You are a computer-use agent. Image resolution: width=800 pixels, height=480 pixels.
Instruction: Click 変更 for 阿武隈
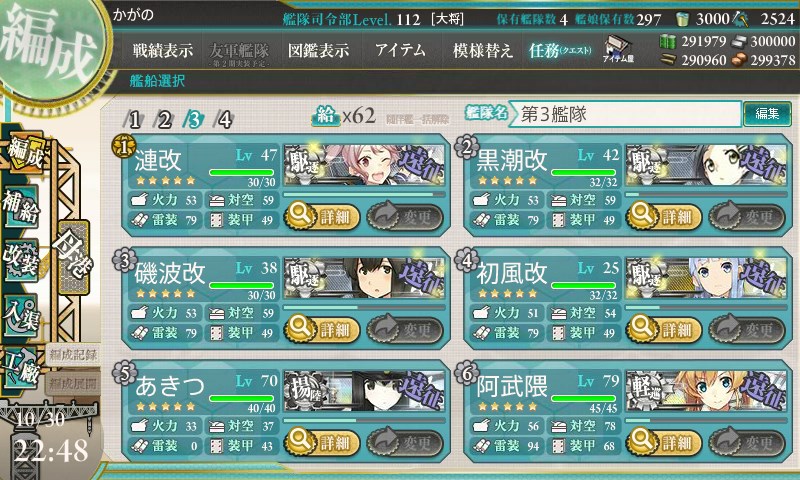(x=747, y=442)
